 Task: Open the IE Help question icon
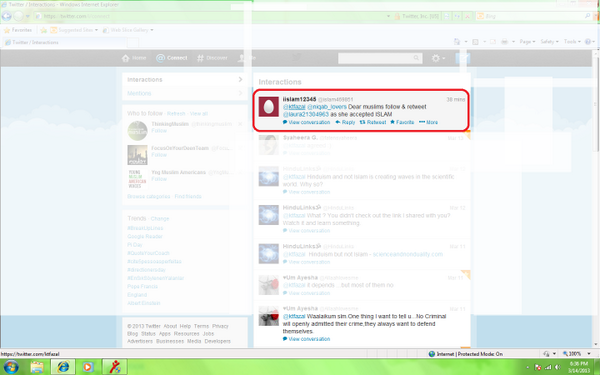pyautogui.click(x=589, y=42)
